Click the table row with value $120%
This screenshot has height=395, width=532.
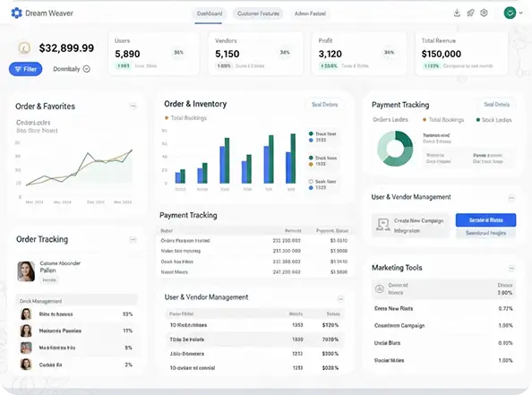pos(254,325)
